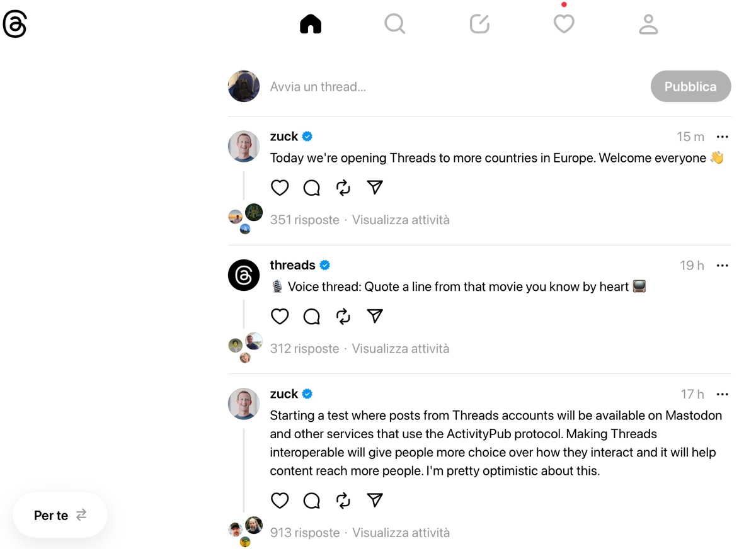View the 351 risposte on zuck's post

(304, 220)
